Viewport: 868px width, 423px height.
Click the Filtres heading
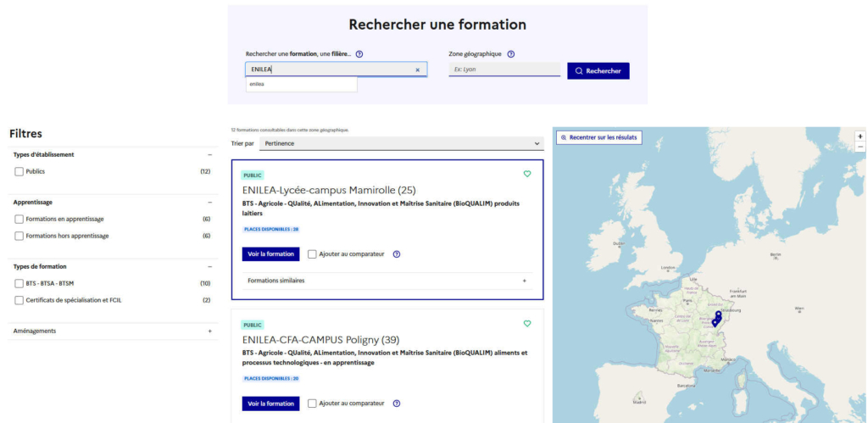(25, 134)
